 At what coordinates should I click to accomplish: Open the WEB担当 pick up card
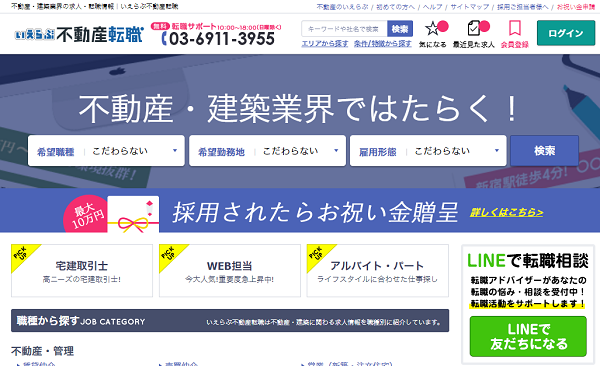pos(230,271)
